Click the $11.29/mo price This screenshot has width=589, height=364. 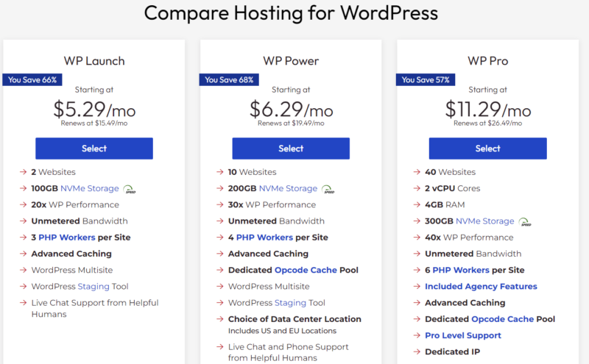488,109
